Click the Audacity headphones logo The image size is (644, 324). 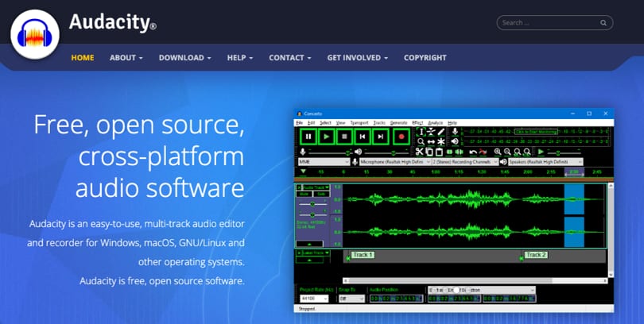35,34
